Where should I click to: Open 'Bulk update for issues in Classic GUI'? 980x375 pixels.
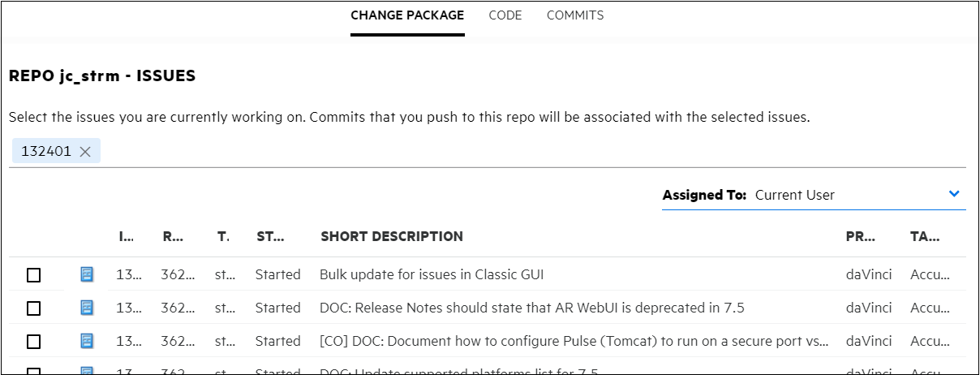click(x=432, y=274)
